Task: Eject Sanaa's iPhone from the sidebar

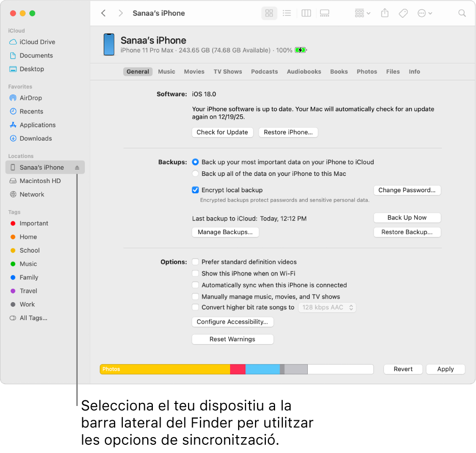Action: click(77, 167)
